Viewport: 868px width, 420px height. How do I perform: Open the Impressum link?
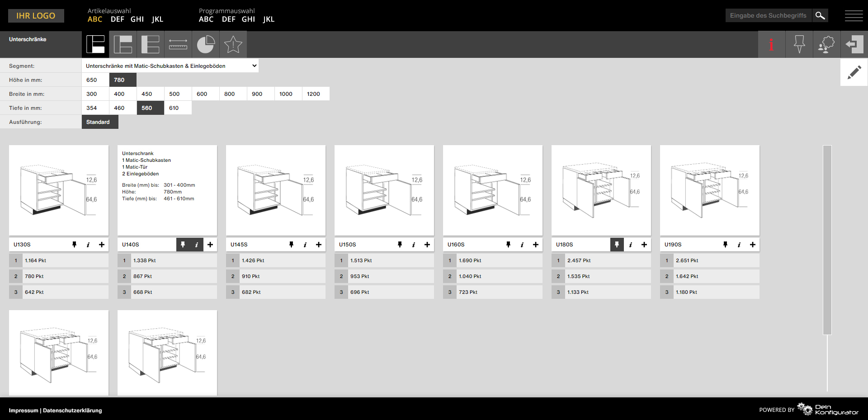coord(24,411)
